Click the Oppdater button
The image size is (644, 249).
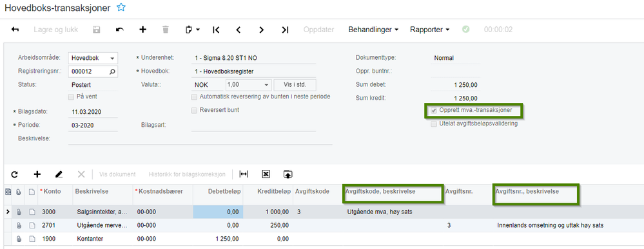point(318,30)
